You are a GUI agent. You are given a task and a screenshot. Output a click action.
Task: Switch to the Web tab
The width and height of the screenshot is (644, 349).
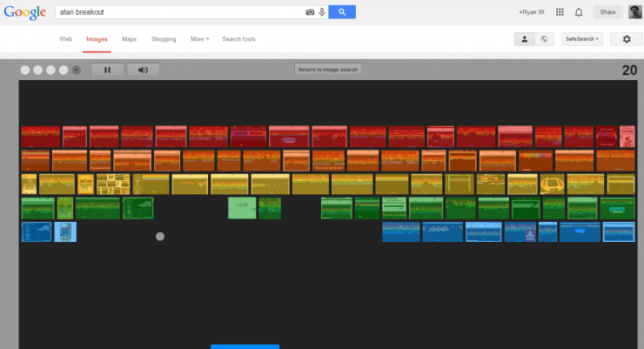pos(66,39)
